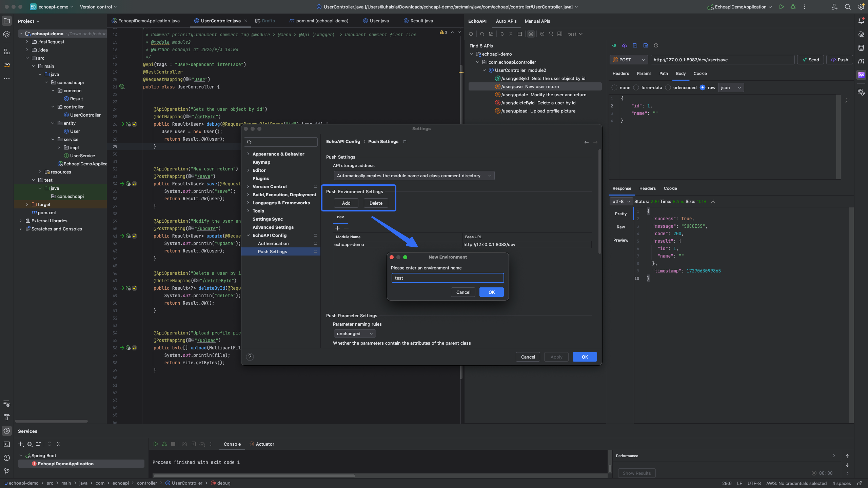Open the Git tool window icon
This screenshot has width=868, height=488.
click(x=7, y=471)
